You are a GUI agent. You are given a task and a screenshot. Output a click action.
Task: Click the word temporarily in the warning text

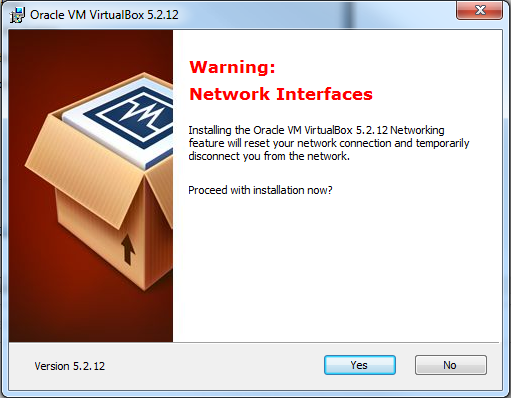pyautogui.click(x=442, y=143)
